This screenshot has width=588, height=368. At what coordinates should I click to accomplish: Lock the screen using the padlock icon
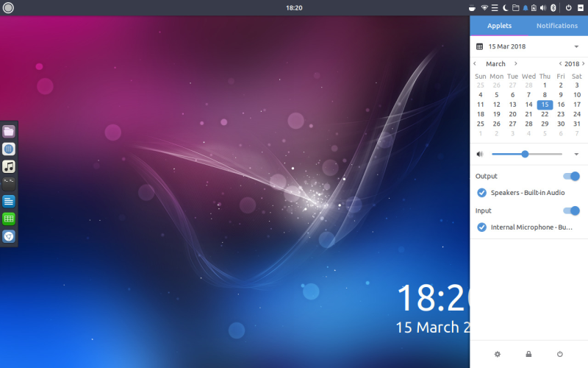pos(528,354)
